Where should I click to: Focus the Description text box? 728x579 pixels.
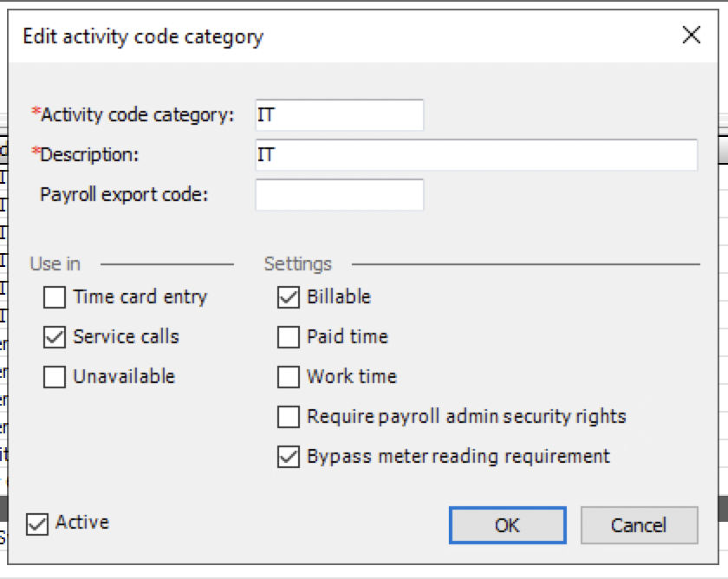click(x=477, y=154)
